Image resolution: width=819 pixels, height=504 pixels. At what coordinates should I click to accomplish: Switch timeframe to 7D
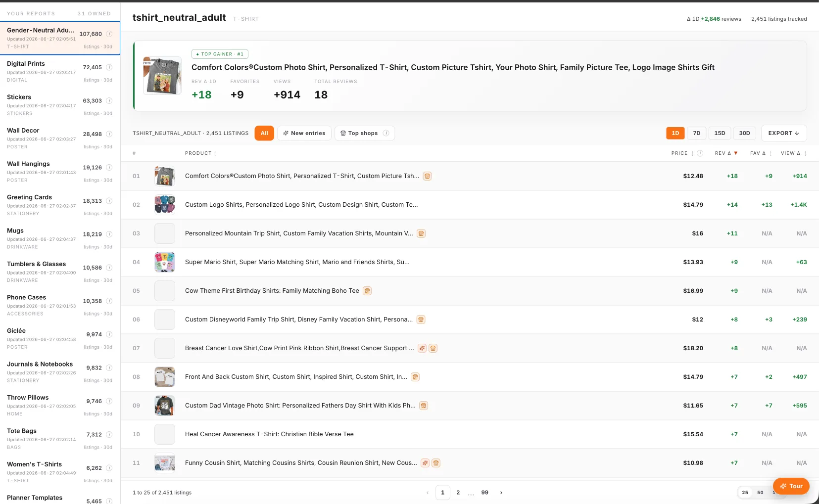point(697,133)
